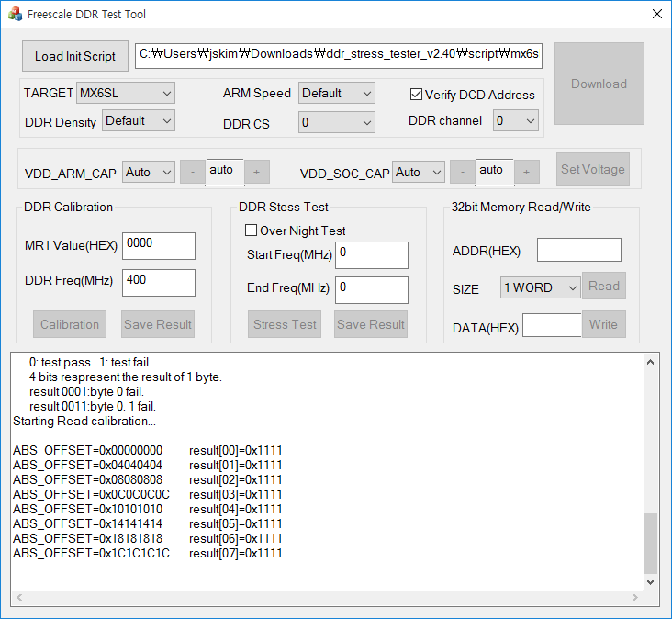Enable the Over Night Test checkbox

pos(252,231)
